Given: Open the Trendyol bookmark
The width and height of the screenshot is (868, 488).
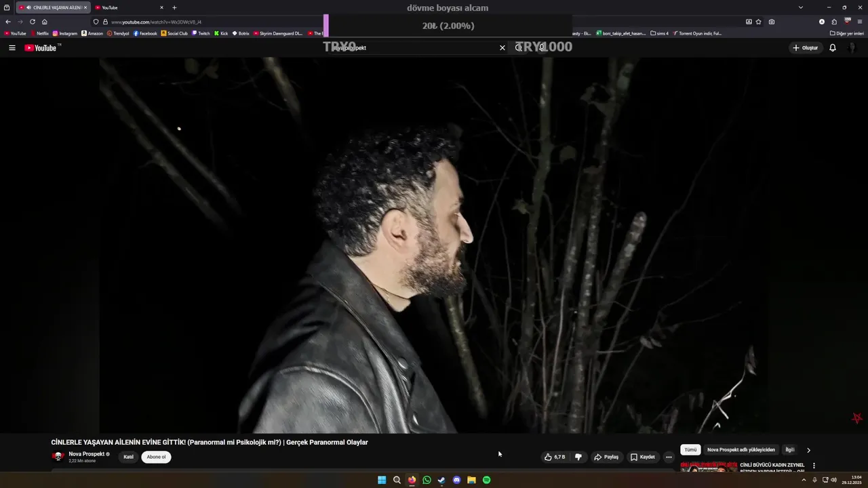Looking at the screenshot, I should pyautogui.click(x=118, y=33).
